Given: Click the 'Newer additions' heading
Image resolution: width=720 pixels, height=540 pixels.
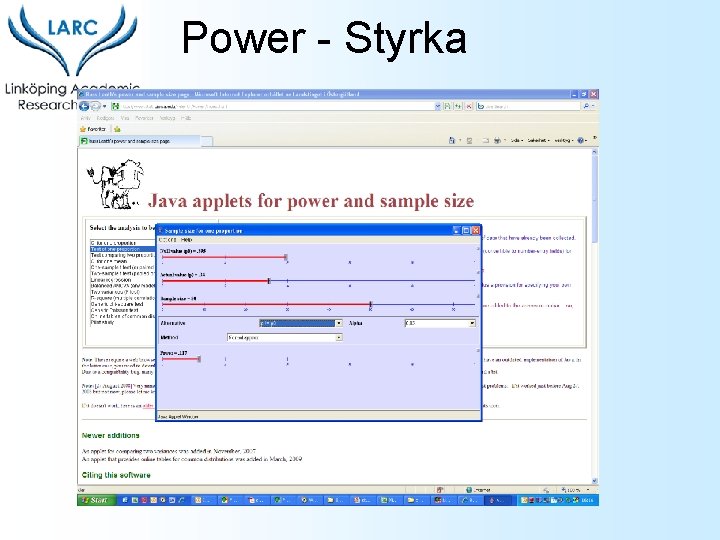Looking at the screenshot, I should point(110,435).
